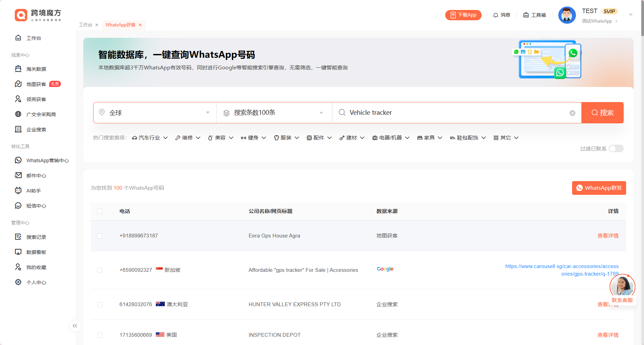Click the 地图获客 map icon
644x345 pixels.
pos(18,84)
